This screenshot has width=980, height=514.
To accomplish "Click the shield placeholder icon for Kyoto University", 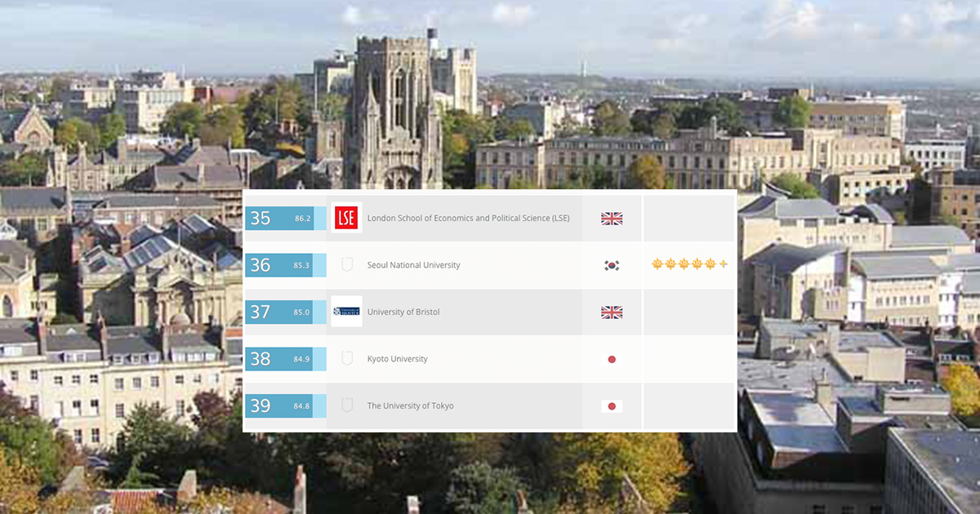I will coord(347,358).
